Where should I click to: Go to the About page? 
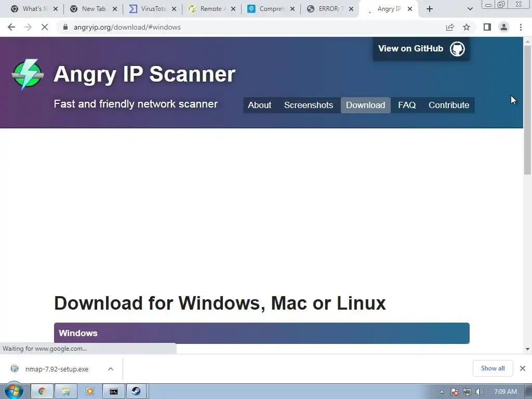click(x=260, y=105)
